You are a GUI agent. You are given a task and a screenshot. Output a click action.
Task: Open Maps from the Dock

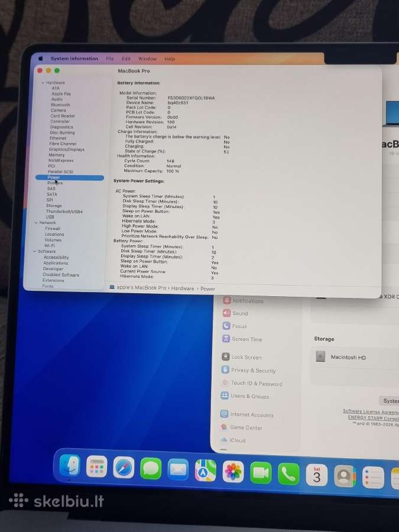click(x=206, y=471)
